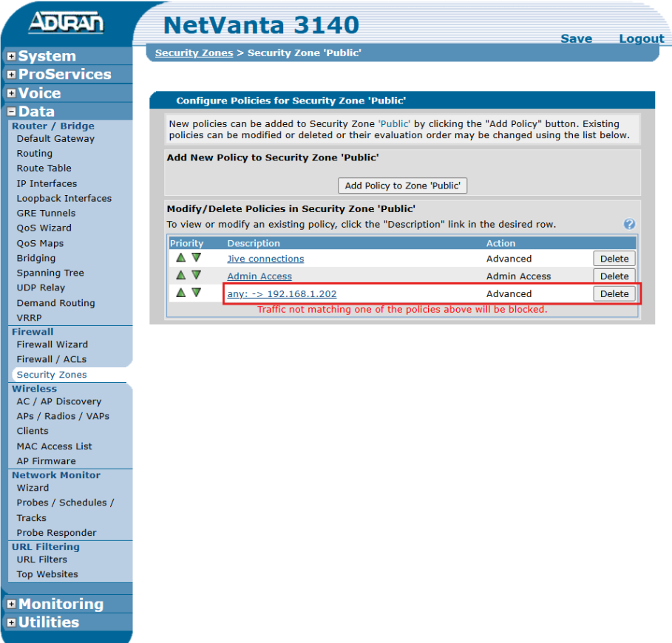Open the help question mark icon

(629, 224)
